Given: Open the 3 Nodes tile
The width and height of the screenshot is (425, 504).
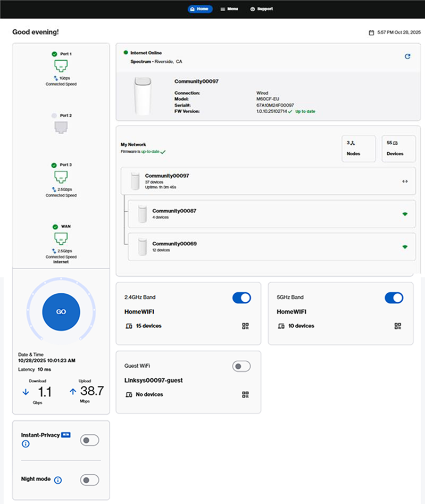Looking at the screenshot, I should point(359,148).
